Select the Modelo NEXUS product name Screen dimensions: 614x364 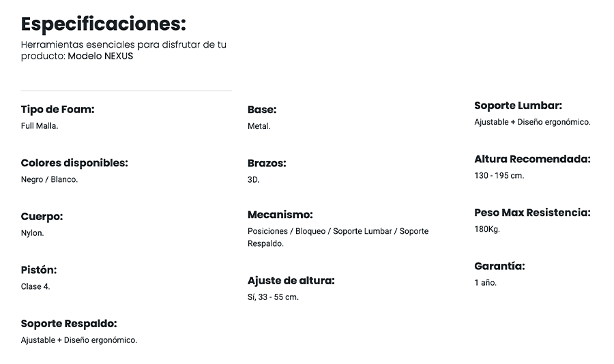100,57
